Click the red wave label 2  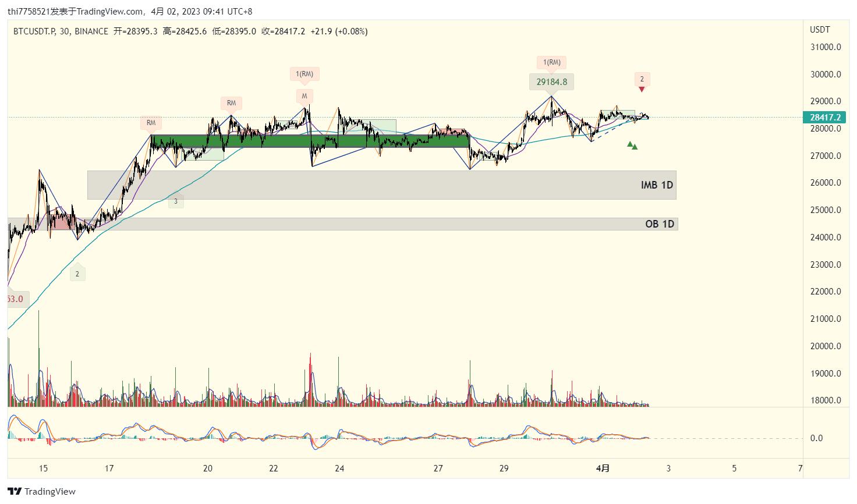tap(642, 79)
